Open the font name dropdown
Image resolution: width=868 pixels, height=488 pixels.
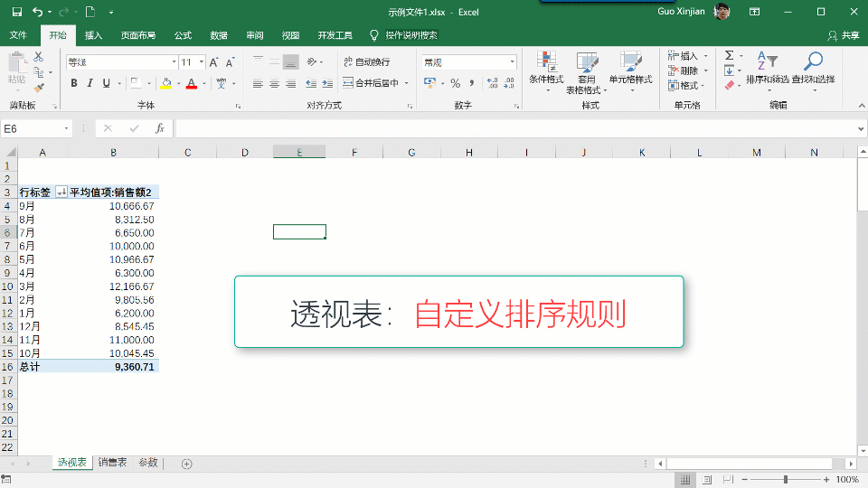(174, 62)
